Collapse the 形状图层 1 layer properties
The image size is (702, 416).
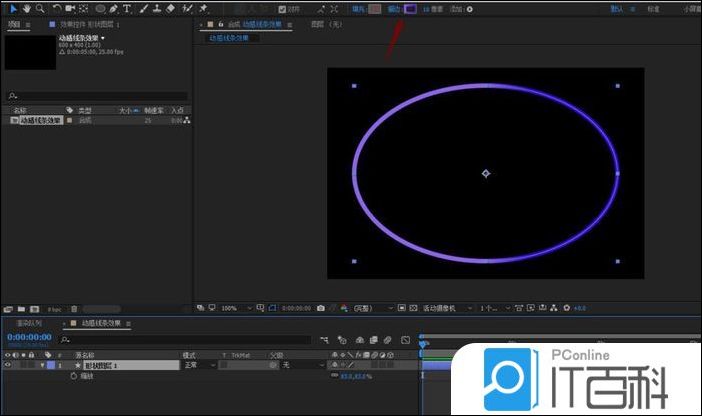point(42,366)
